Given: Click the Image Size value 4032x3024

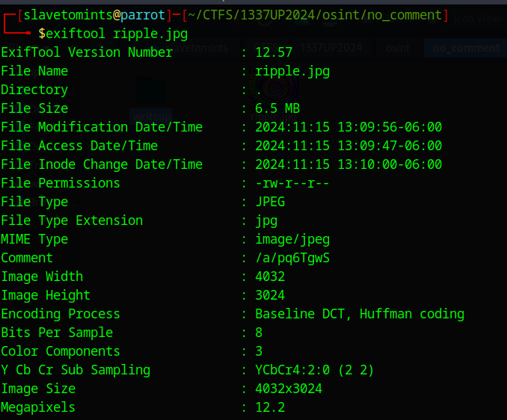Looking at the screenshot, I should pyautogui.click(x=289, y=389).
